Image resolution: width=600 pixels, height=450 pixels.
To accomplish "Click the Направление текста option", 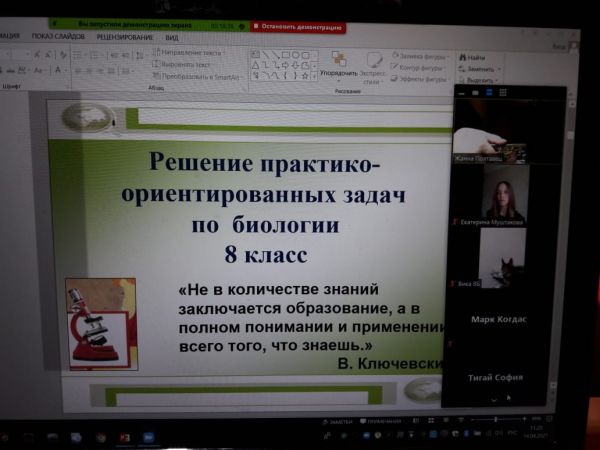I will pyautogui.click(x=190, y=52).
